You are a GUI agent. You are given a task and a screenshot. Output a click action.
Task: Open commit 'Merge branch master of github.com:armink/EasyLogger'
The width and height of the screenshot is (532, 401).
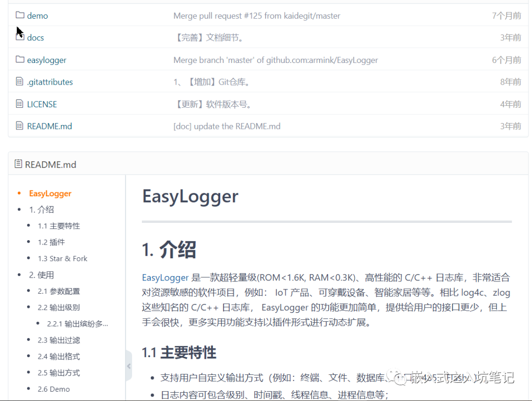(275, 60)
